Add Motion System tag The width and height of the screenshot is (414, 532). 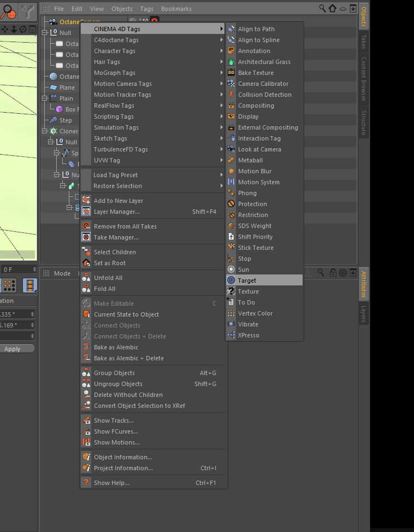pyautogui.click(x=264, y=182)
